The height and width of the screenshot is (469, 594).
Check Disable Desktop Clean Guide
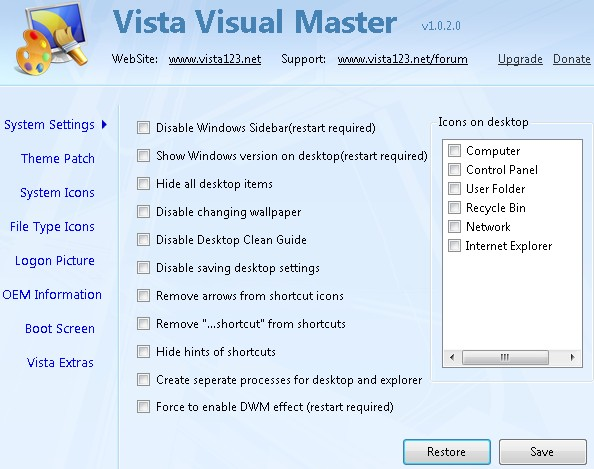click(x=143, y=239)
